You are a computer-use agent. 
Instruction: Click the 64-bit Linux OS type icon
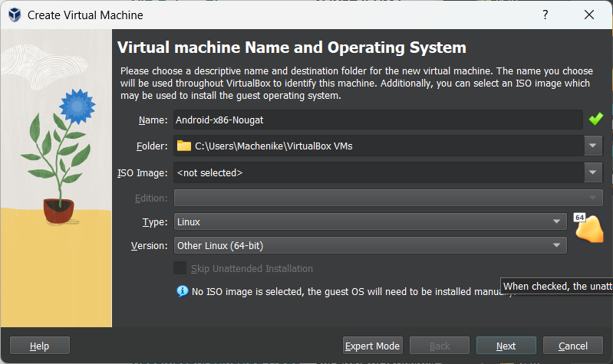pyautogui.click(x=588, y=228)
